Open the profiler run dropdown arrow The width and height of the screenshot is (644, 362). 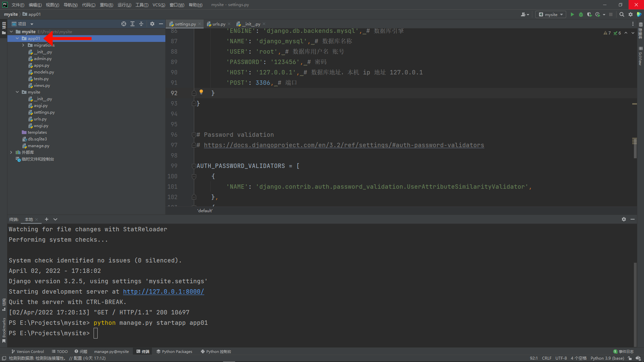click(604, 14)
